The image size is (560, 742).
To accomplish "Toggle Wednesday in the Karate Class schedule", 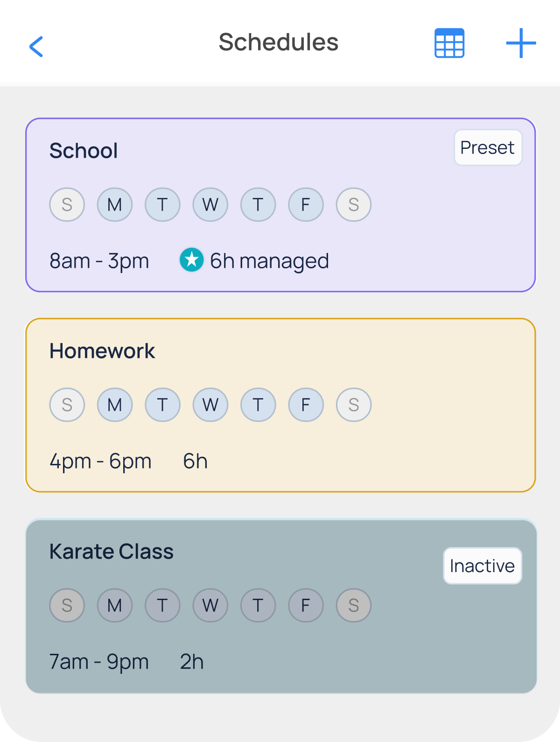I will tap(210, 605).
